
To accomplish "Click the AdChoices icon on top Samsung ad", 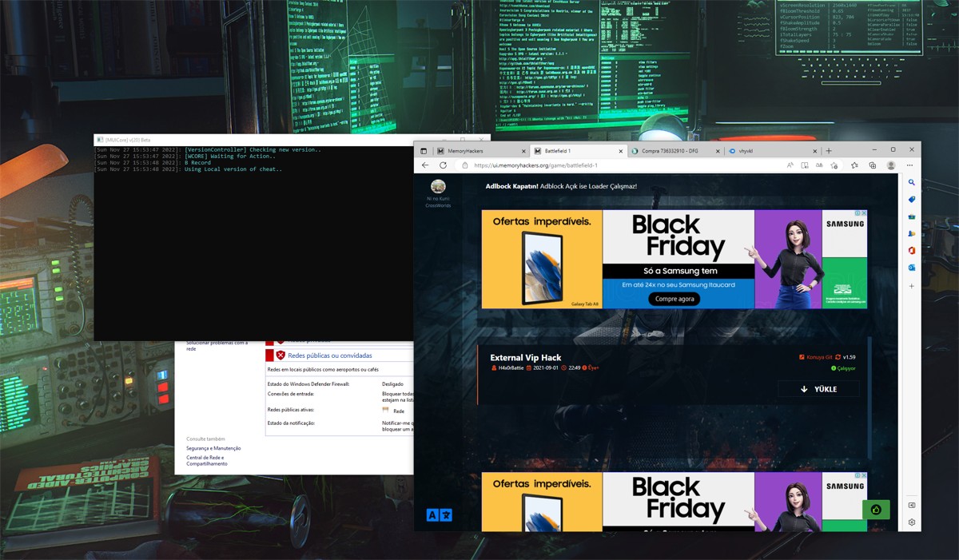I will pos(858,213).
